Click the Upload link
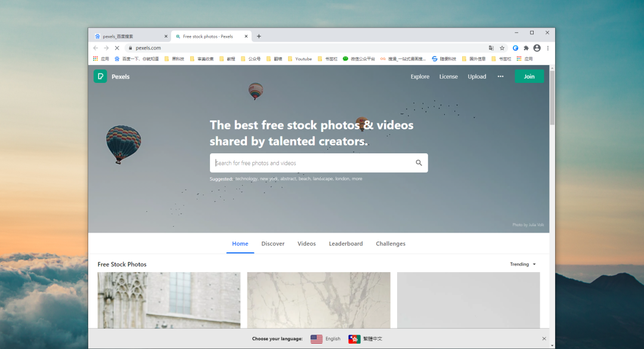644x349 pixels. coord(477,76)
